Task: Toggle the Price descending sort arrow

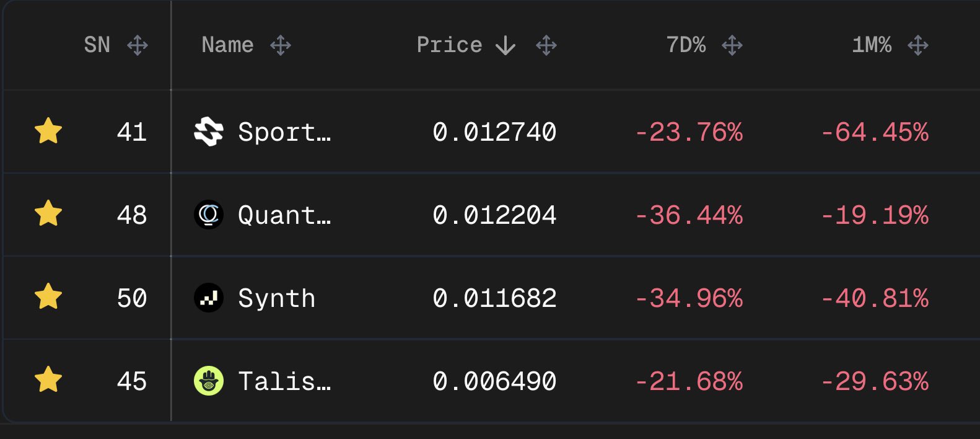Action: [x=505, y=45]
